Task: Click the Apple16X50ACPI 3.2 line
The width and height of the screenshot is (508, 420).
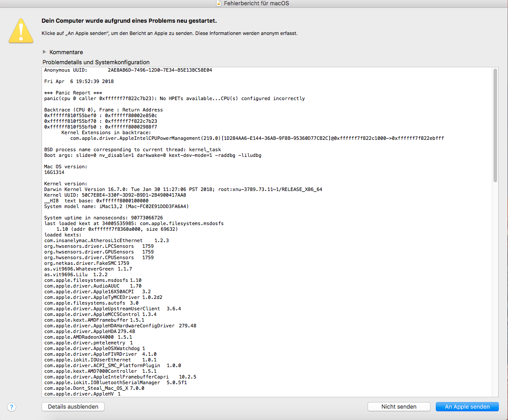Action: [x=98, y=292]
